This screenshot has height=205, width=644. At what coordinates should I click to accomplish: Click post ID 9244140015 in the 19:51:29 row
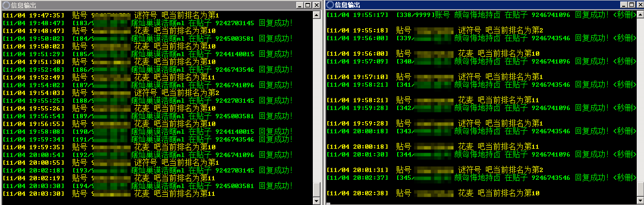[235, 54]
